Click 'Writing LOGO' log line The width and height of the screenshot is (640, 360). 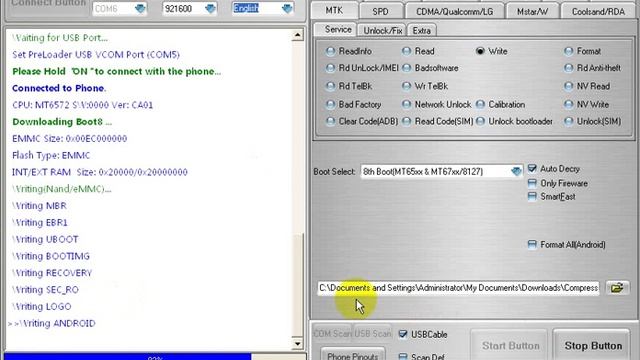click(x=42, y=306)
